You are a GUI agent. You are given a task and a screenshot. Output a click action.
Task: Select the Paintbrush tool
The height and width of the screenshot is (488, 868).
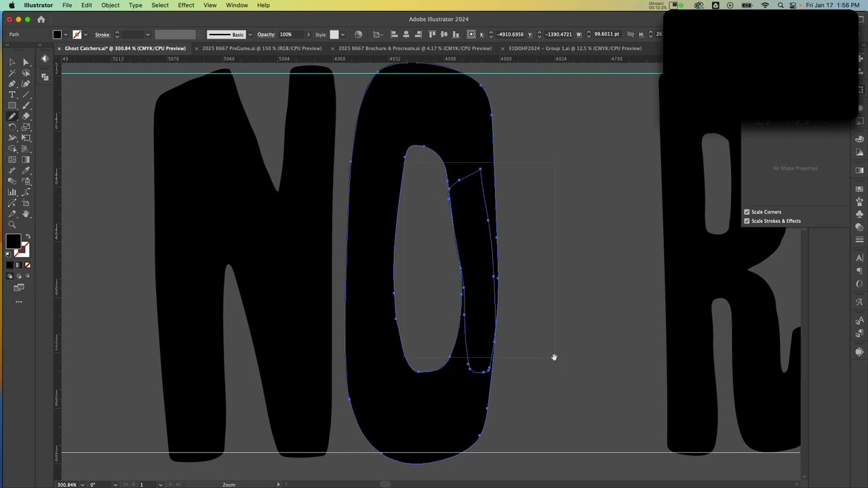pos(26,105)
